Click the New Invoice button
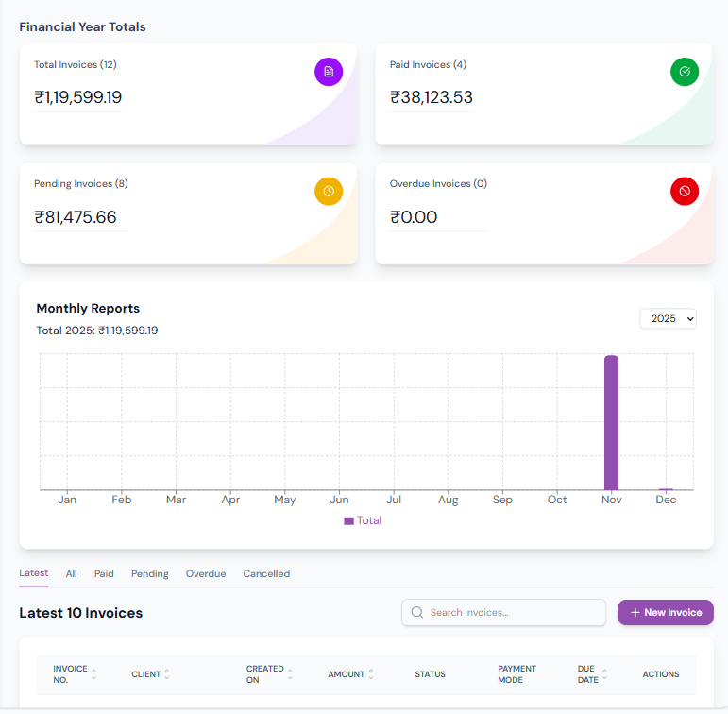The width and height of the screenshot is (728, 714). (665, 613)
